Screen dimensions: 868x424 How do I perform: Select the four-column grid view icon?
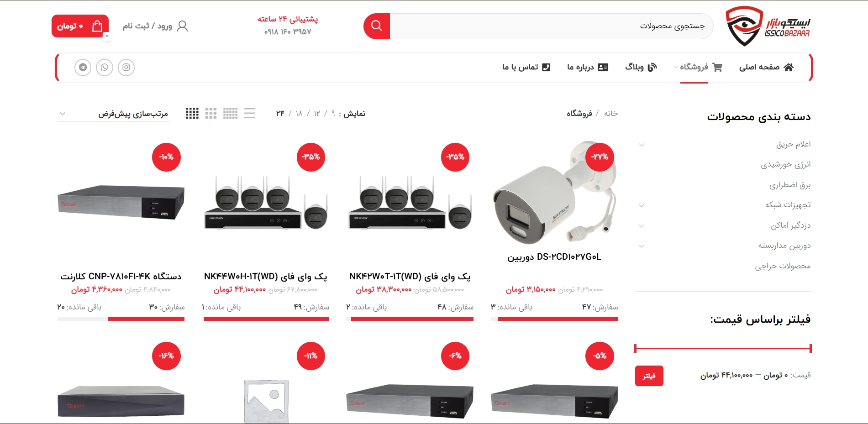click(x=192, y=113)
